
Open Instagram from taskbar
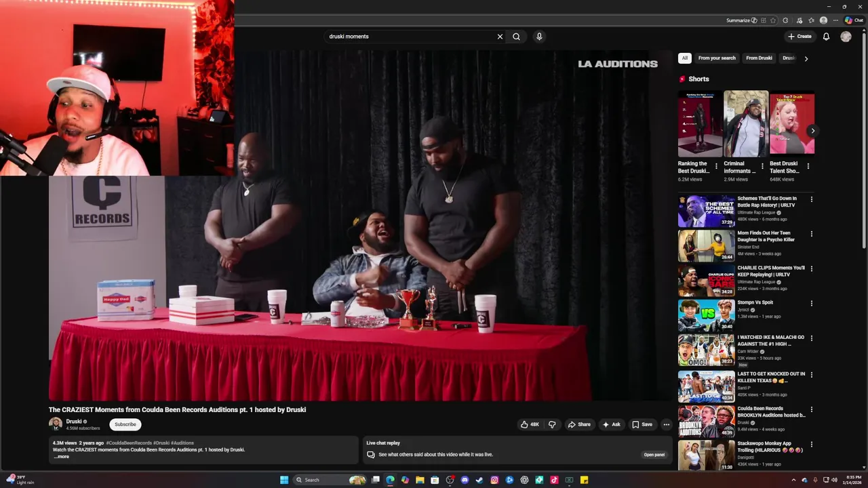pos(494,480)
